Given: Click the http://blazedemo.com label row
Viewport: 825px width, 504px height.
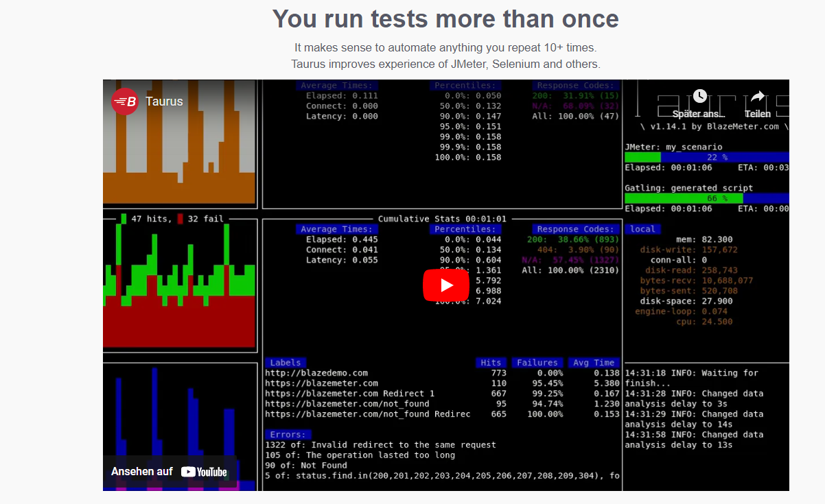Looking at the screenshot, I should 441,373.
